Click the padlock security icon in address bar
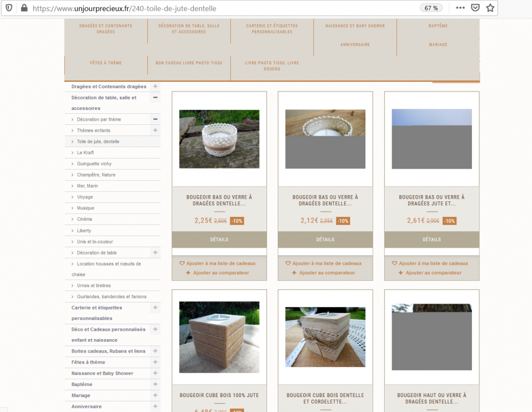 25,9
